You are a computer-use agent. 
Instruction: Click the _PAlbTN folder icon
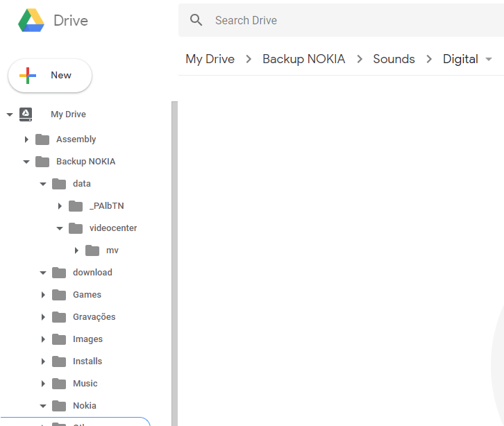pyautogui.click(x=76, y=206)
